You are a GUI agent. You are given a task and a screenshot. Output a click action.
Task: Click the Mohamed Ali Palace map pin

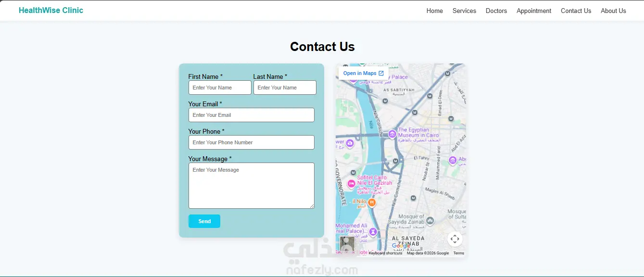pyautogui.click(x=373, y=231)
